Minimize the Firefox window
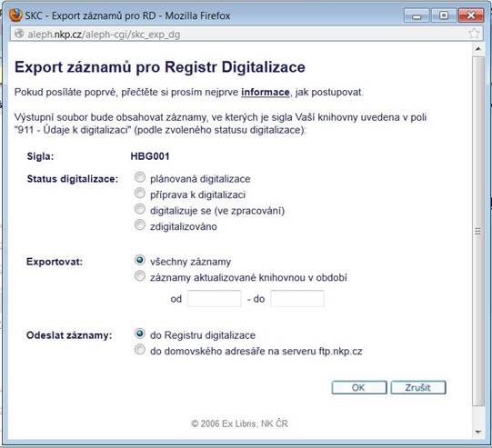 coord(417,15)
